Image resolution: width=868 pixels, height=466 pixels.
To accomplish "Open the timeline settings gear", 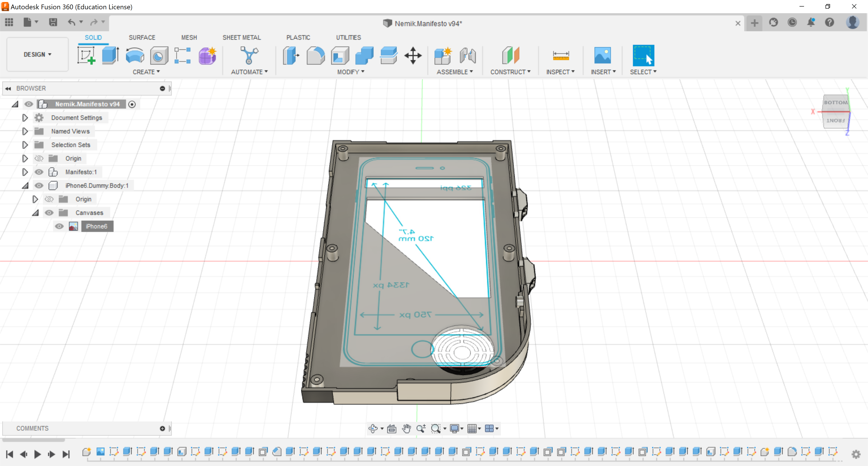I will 856,454.
